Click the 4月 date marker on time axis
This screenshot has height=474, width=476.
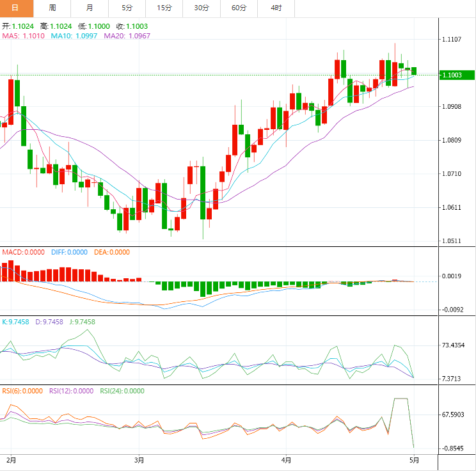286,459
